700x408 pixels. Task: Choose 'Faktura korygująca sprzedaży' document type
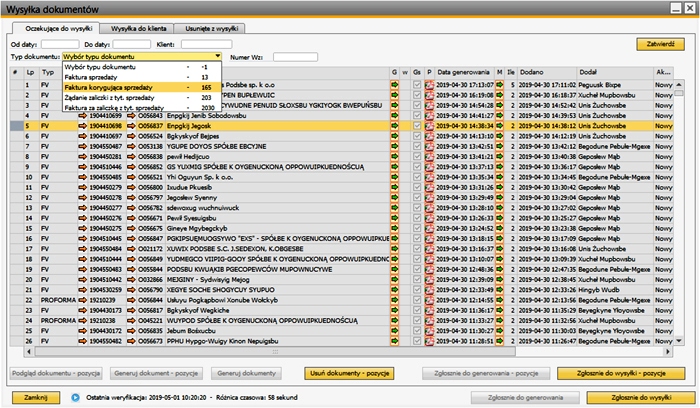(142, 87)
